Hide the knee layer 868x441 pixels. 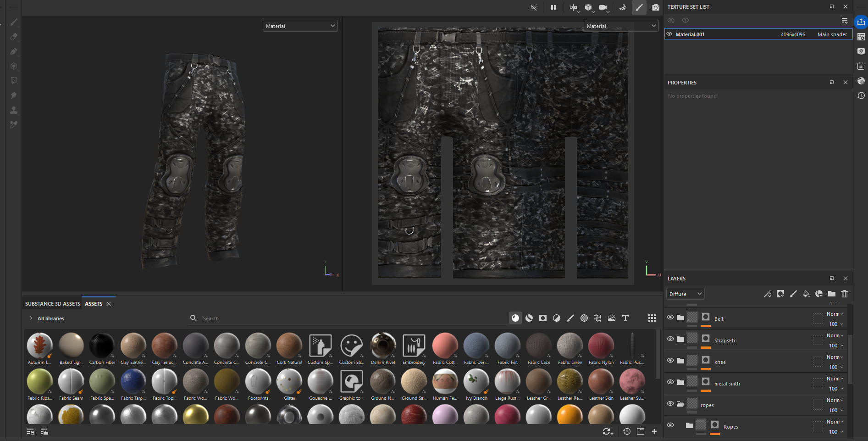(670, 360)
